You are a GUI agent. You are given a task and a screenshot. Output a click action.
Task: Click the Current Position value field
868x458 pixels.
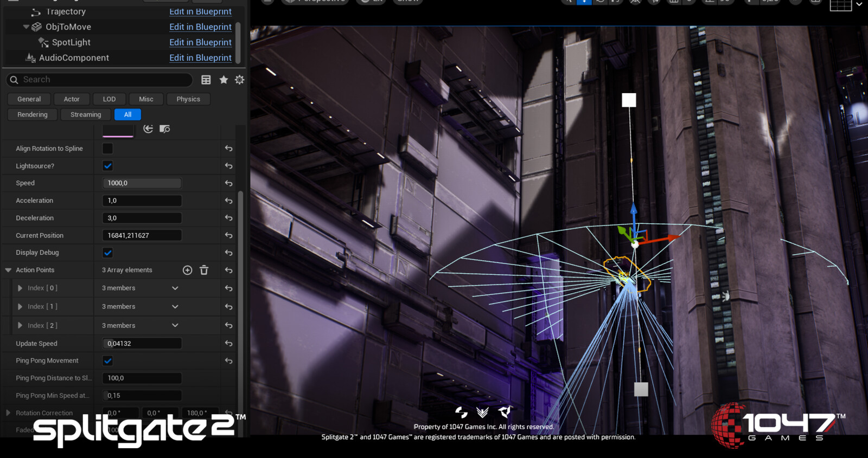142,235
